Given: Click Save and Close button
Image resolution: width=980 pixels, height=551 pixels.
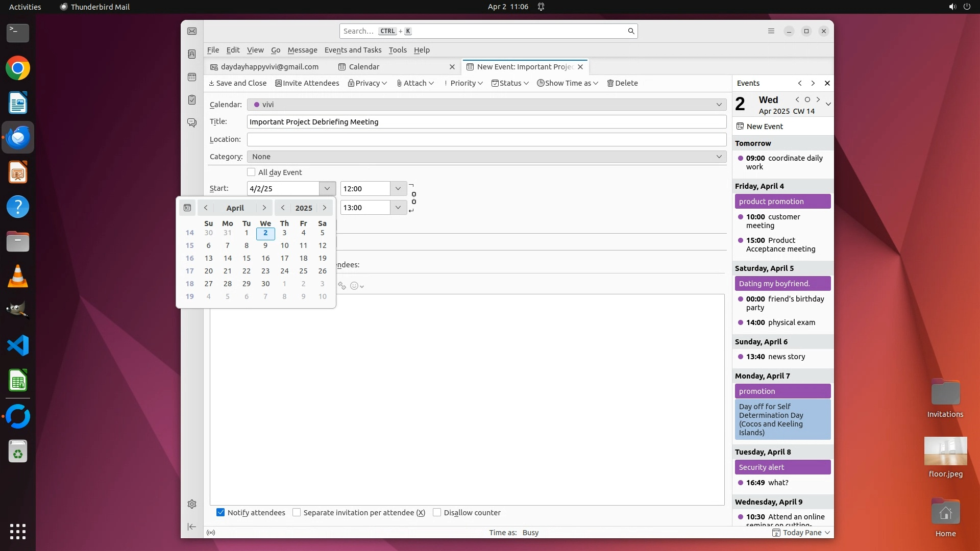Looking at the screenshot, I should pos(237,83).
